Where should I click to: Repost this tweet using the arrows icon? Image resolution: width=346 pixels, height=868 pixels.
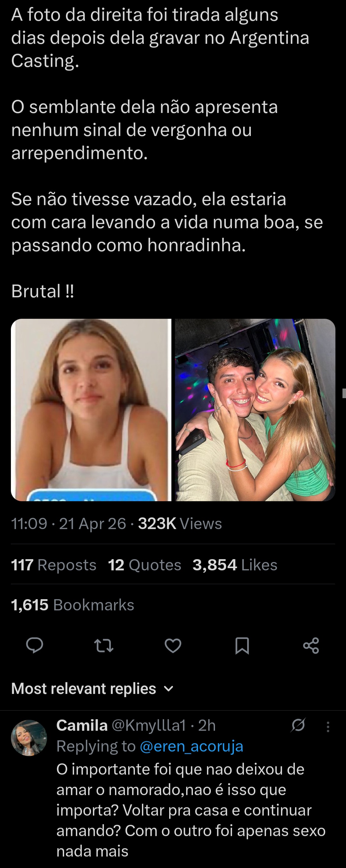point(103,646)
